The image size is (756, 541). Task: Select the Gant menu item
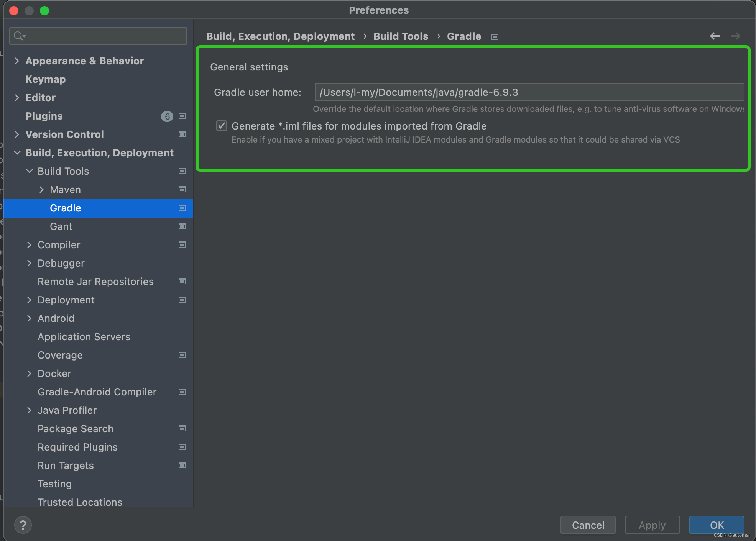[x=61, y=226]
